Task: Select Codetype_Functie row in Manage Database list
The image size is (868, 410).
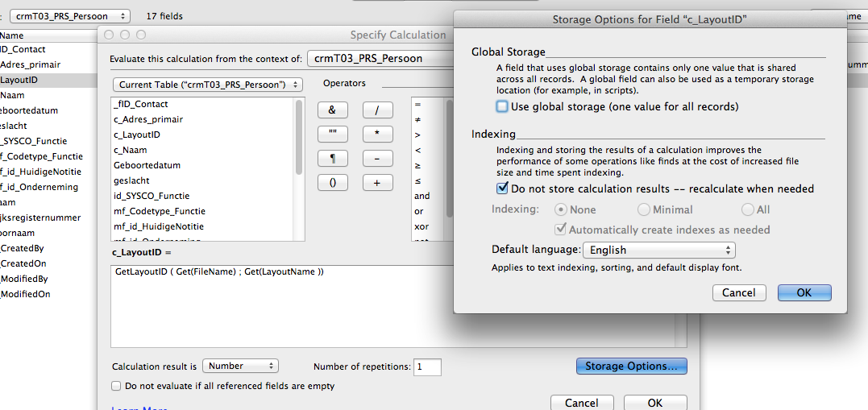Action: (x=48, y=156)
